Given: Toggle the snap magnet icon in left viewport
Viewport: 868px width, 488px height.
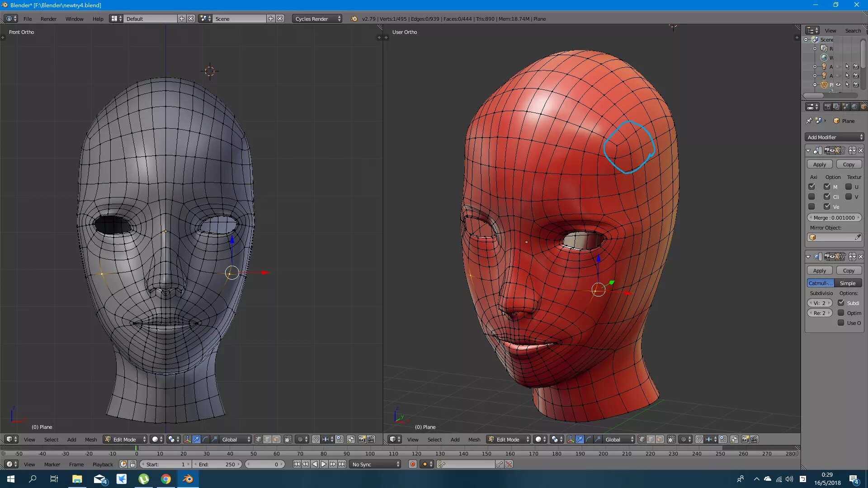Looking at the screenshot, I should (x=316, y=439).
